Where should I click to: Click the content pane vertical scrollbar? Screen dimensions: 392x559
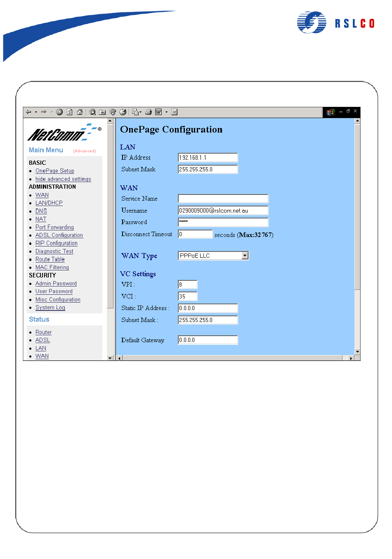point(357,206)
